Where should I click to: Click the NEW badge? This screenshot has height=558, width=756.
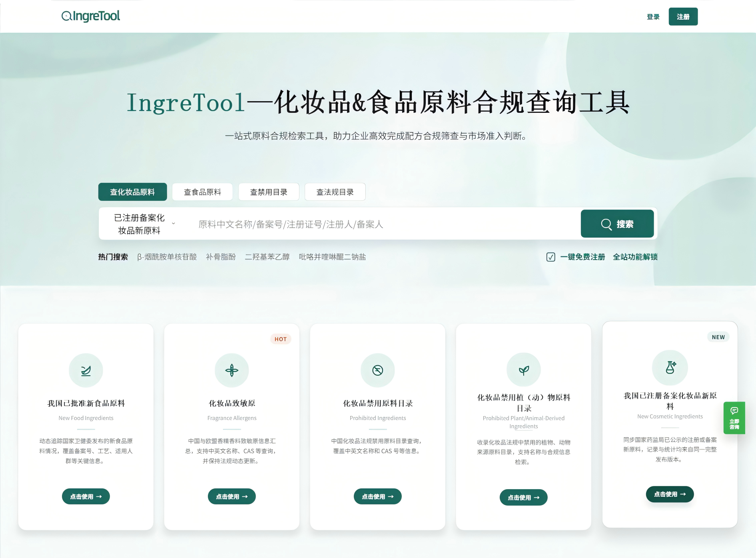(718, 337)
